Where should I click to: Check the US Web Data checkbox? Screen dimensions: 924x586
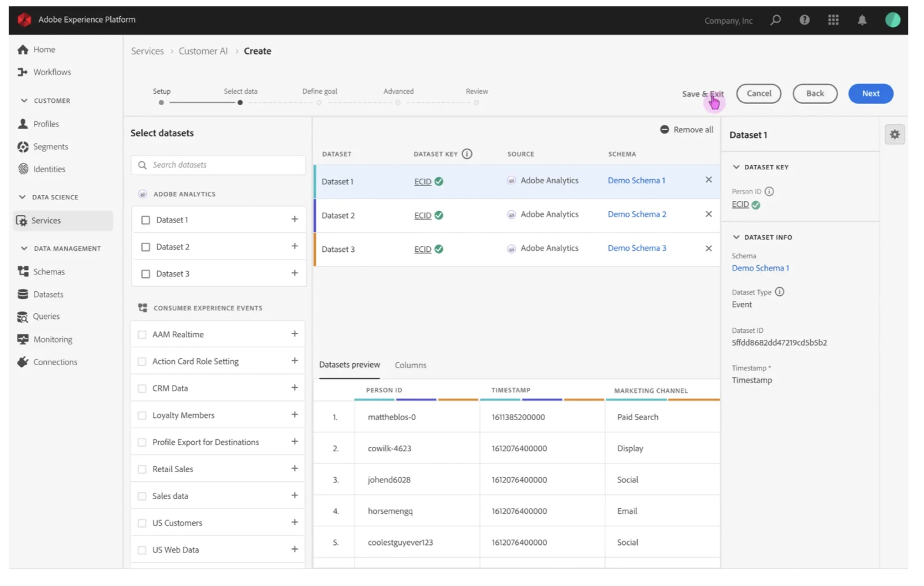point(142,550)
